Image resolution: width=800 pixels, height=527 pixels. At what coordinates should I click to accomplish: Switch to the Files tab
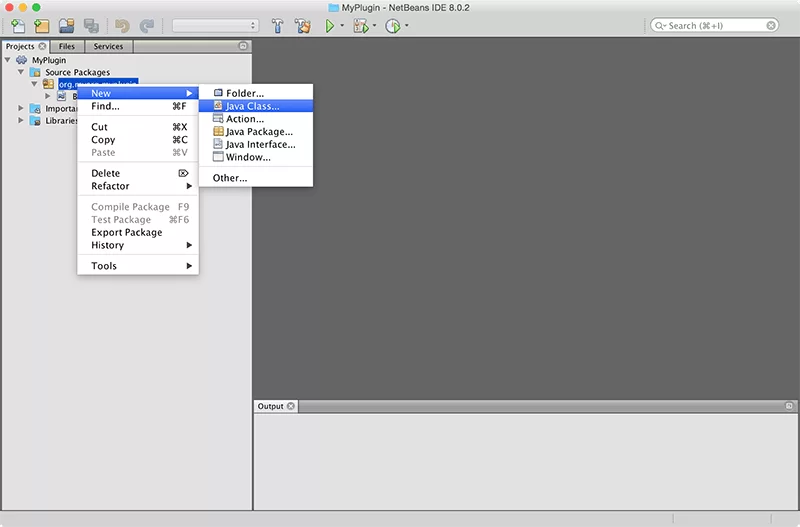(67, 46)
